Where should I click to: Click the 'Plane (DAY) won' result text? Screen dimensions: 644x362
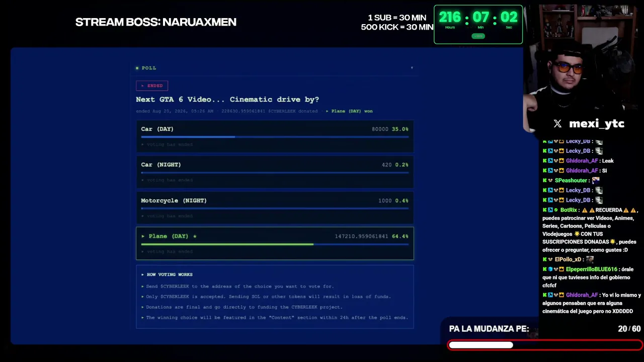point(352,111)
